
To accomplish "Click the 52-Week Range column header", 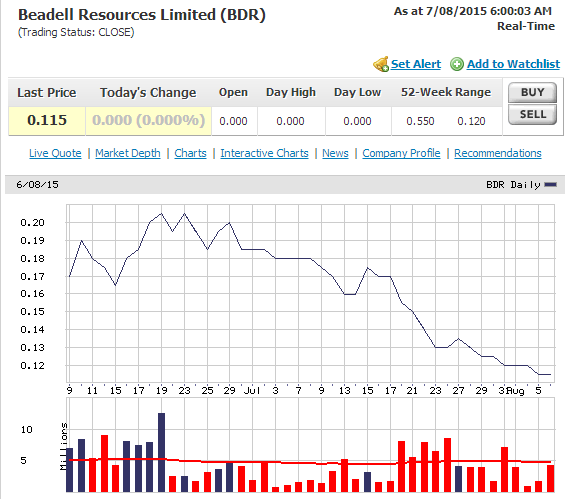I will [x=446, y=92].
